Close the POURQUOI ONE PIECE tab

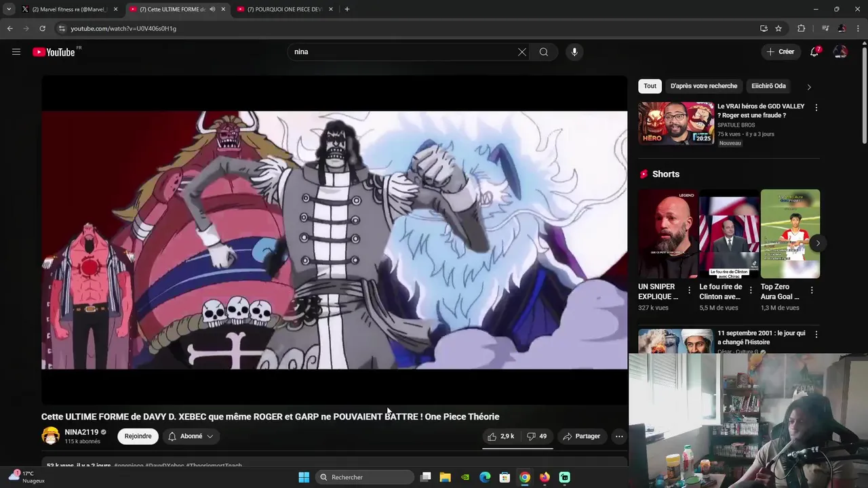(330, 9)
